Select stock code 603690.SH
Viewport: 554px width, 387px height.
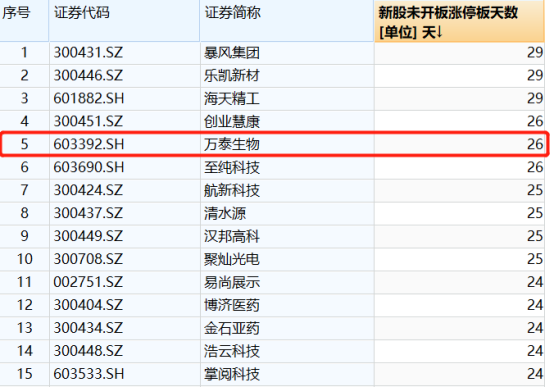[x=89, y=167]
